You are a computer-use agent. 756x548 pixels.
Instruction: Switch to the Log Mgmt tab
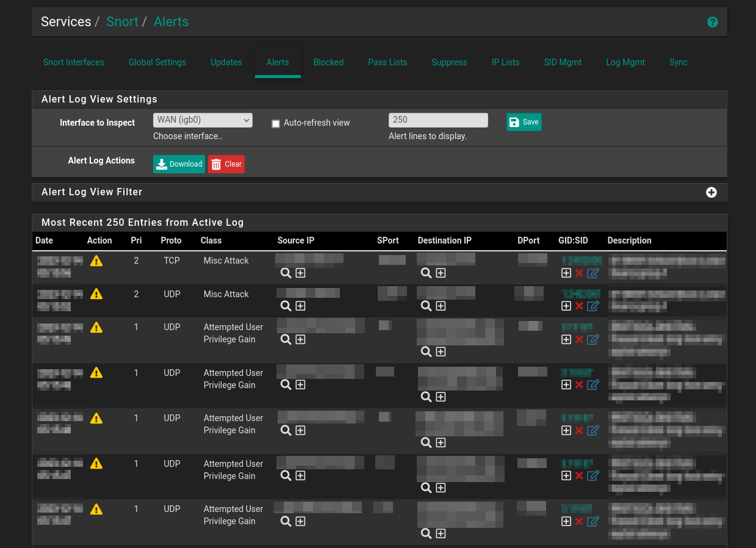(x=625, y=62)
